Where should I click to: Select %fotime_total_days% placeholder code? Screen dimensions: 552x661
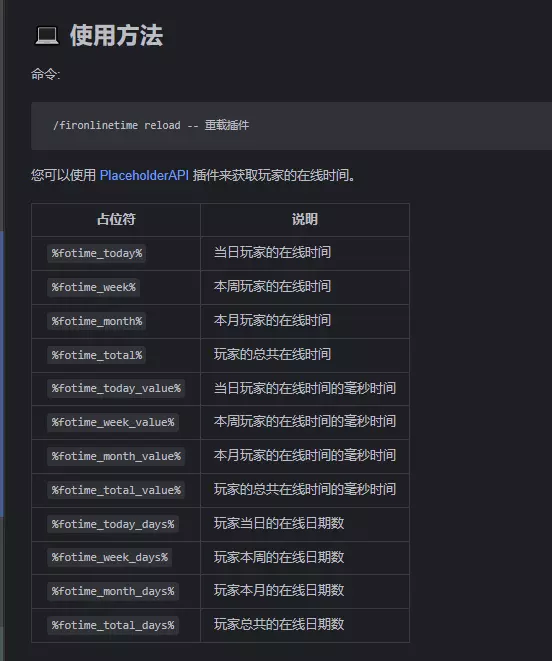click(x=113, y=626)
